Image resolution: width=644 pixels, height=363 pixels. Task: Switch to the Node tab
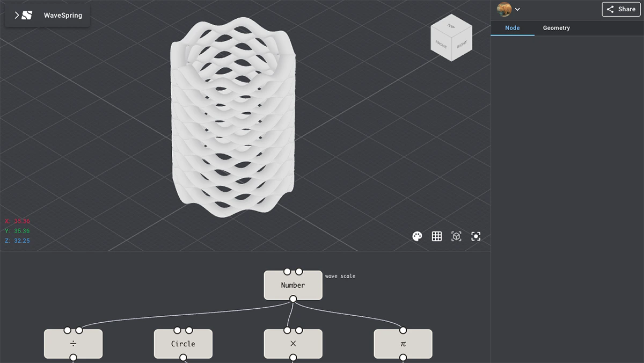513,28
